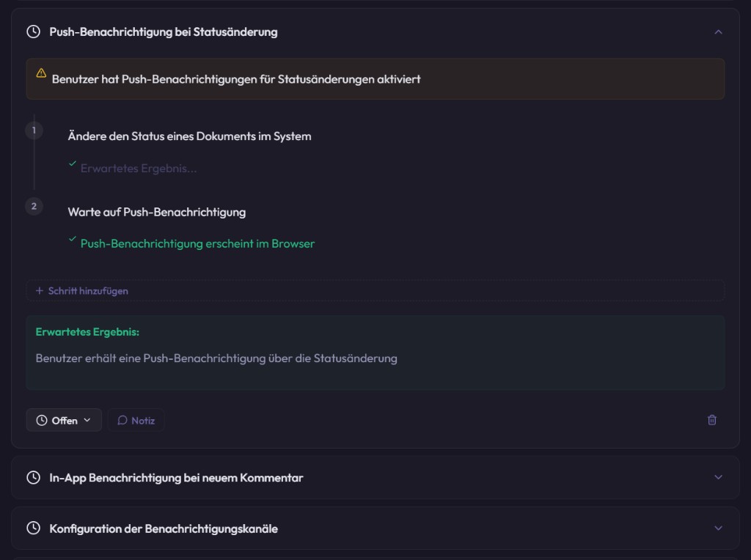Add a note with the Notiz button
The image size is (751, 560).
(x=136, y=420)
